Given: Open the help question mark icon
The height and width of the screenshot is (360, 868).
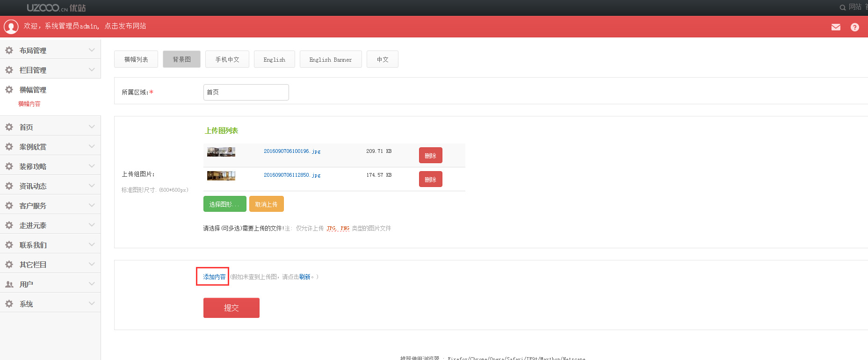Looking at the screenshot, I should point(854,27).
